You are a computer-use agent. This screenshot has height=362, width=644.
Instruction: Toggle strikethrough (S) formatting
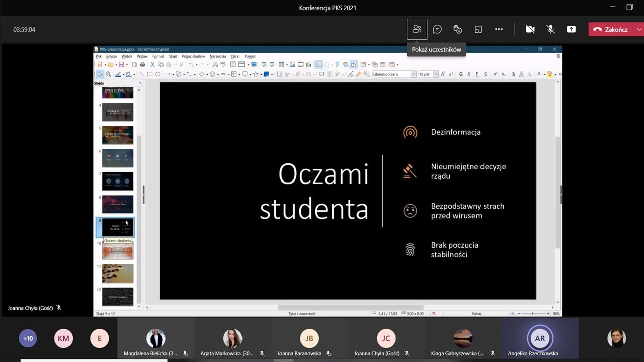click(x=485, y=74)
